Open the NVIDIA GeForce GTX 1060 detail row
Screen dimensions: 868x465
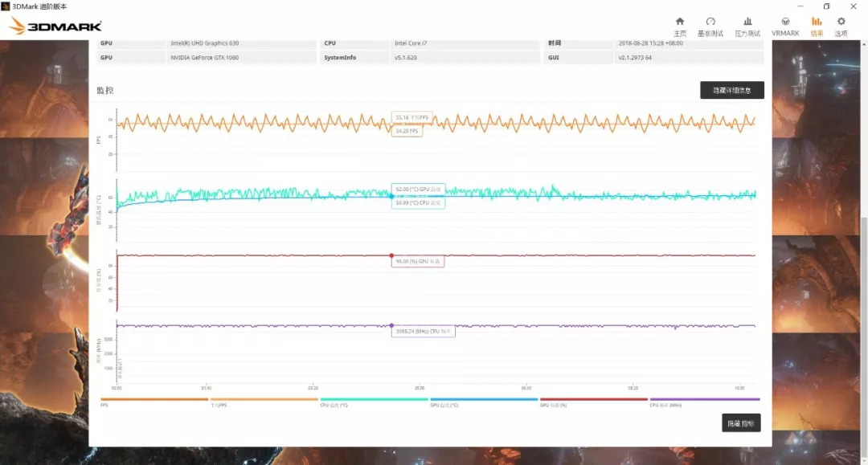click(x=205, y=57)
